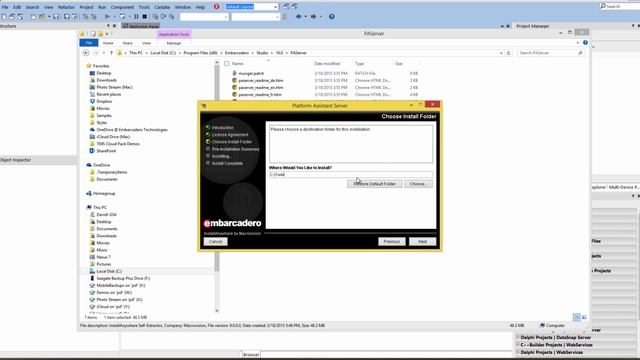Click the New Items page icon in IDE toolbar
This screenshot has height=360, width=640.
(4, 17)
